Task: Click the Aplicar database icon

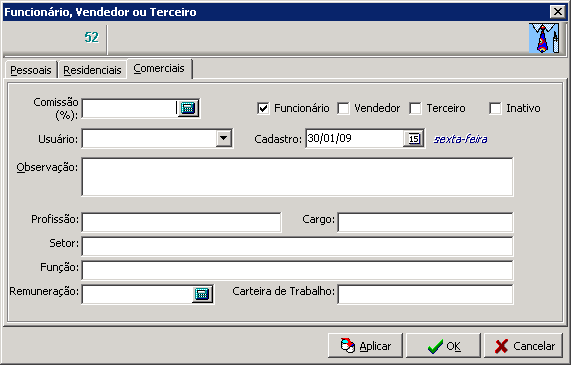Action: [x=347, y=346]
